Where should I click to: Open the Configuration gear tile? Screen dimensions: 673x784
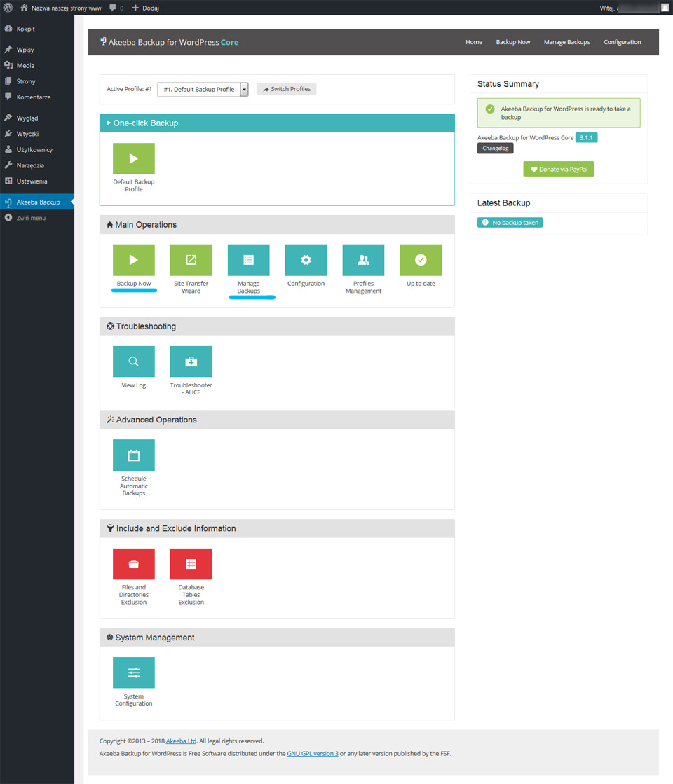click(306, 260)
